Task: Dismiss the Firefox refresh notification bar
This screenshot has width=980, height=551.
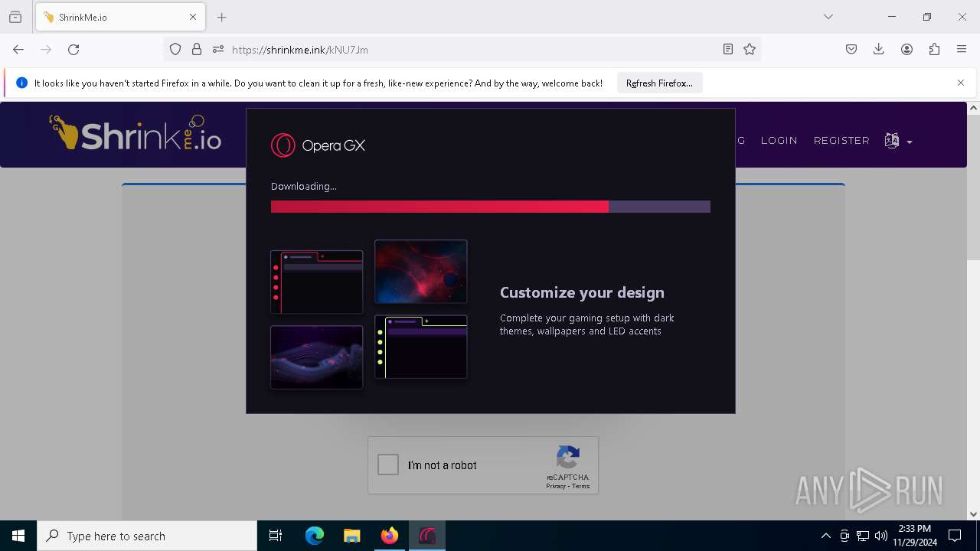Action: (961, 83)
